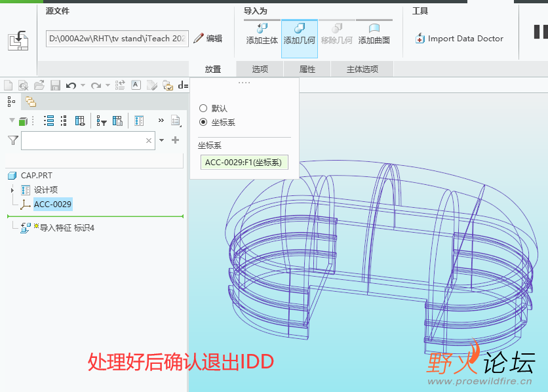
Task: Open the tree settings page dropdown
Action: 176,121
